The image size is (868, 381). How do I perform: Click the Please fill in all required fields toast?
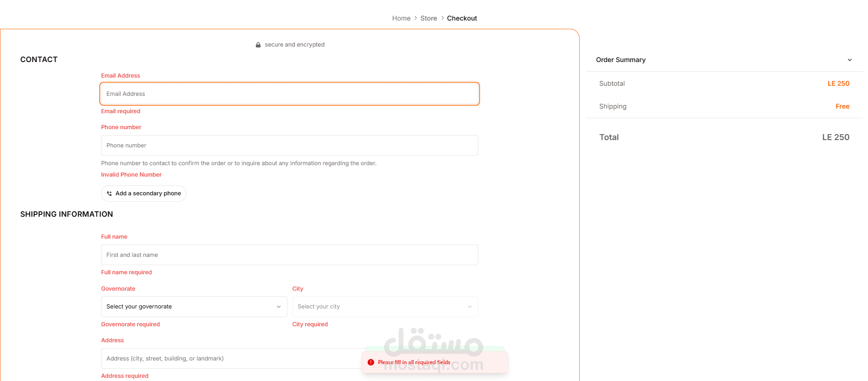tap(434, 362)
